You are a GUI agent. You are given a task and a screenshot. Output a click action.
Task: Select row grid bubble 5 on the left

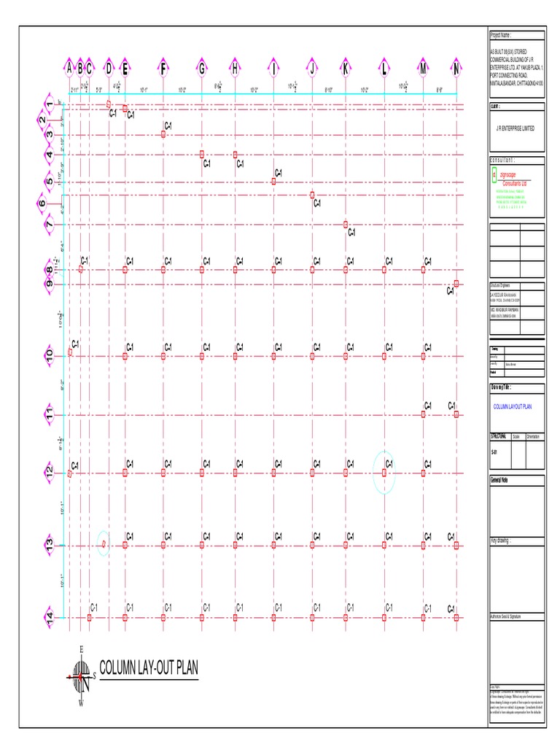pos(50,182)
